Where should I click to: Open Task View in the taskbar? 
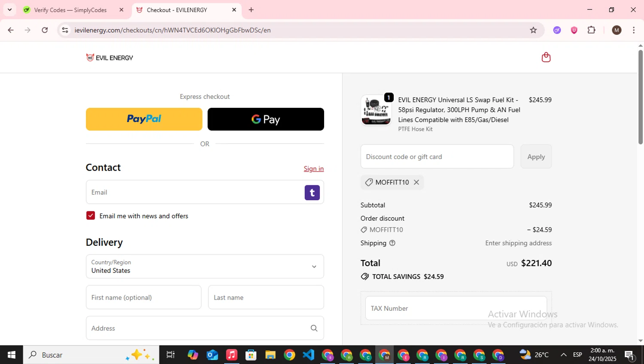[x=170, y=355]
